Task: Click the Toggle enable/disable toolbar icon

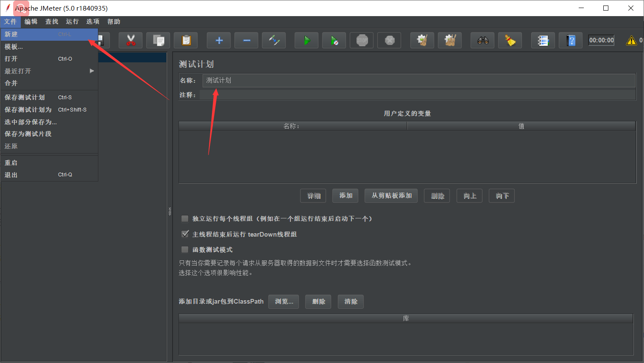Action: coord(274,40)
